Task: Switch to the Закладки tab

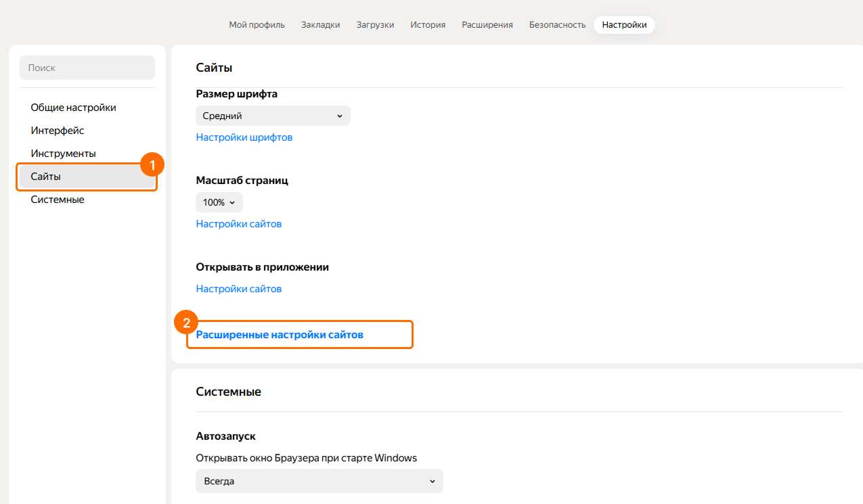Action: pos(320,25)
